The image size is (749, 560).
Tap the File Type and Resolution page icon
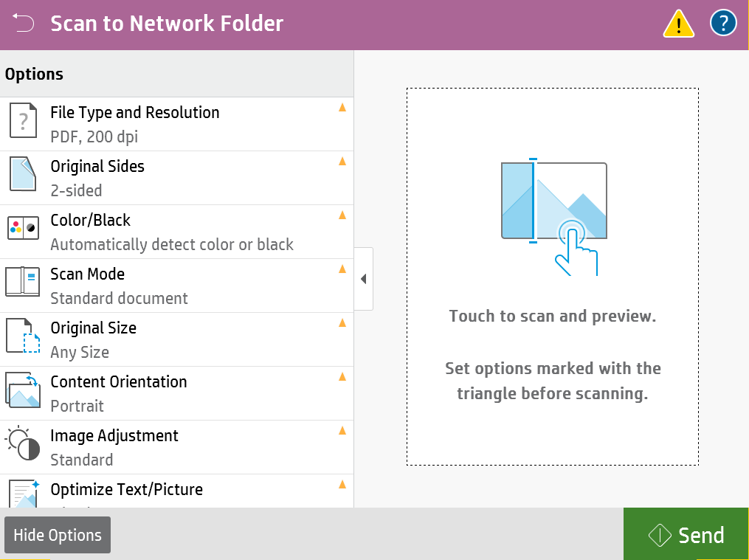(23, 121)
